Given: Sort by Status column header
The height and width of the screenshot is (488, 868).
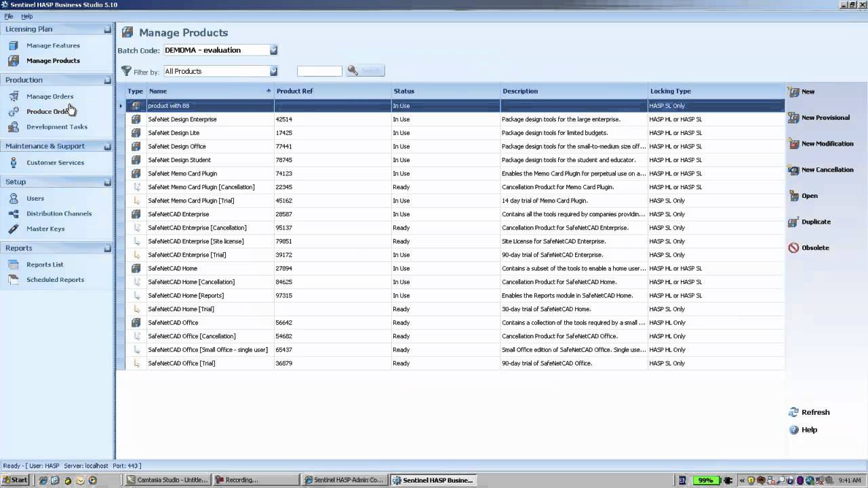Looking at the screenshot, I should [446, 91].
